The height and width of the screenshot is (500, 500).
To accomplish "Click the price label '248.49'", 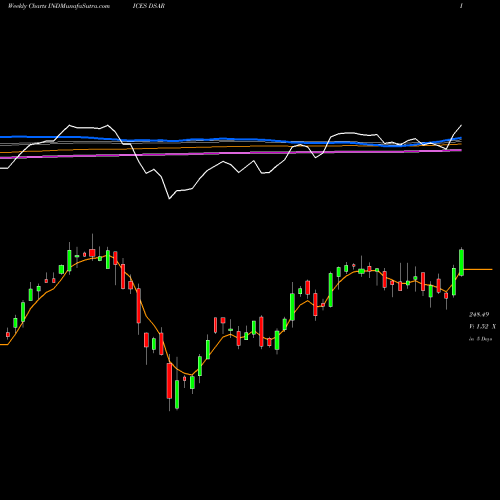I will point(479,314).
